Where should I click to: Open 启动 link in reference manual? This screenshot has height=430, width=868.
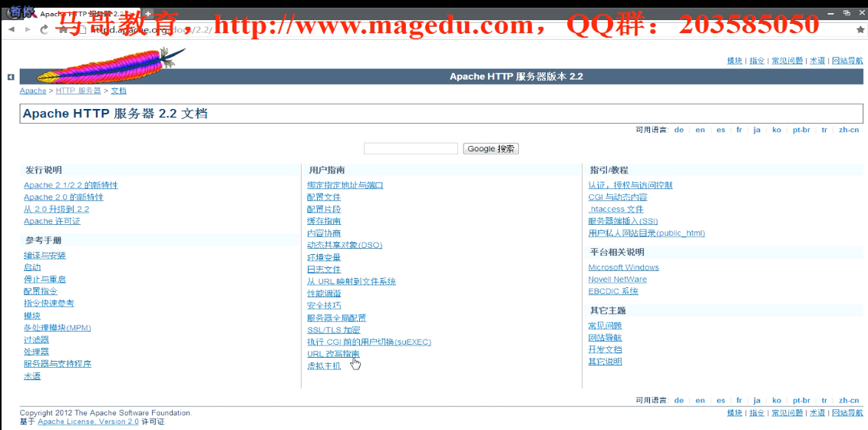click(32, 268)
